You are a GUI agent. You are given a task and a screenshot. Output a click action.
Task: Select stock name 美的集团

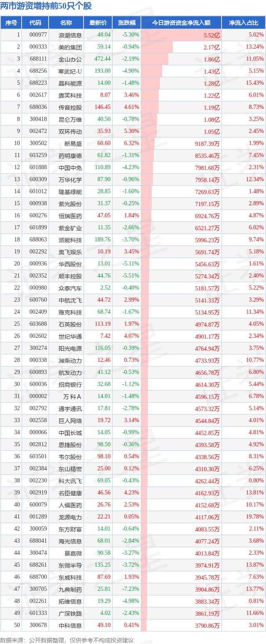[x=71, y=47]
